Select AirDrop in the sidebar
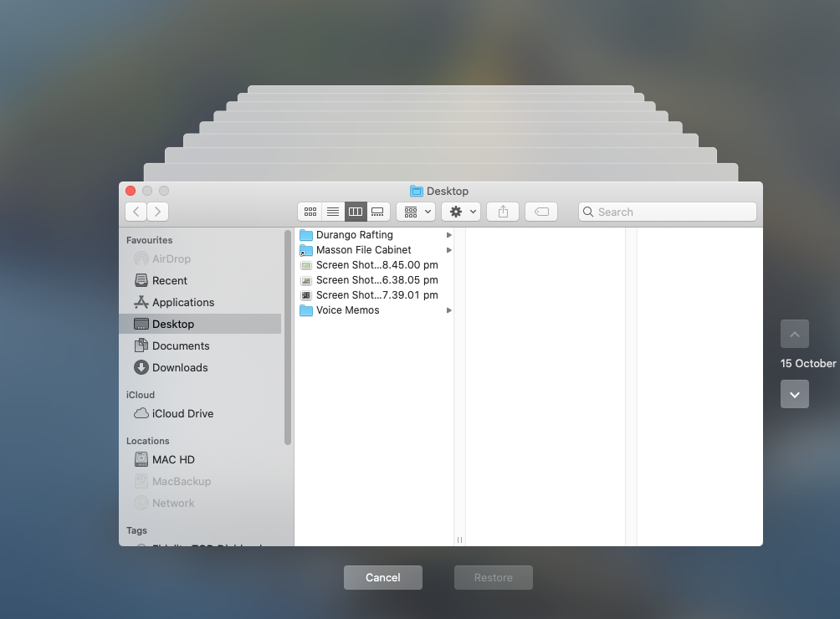This screenshot has width=840, height=619. 200,258
